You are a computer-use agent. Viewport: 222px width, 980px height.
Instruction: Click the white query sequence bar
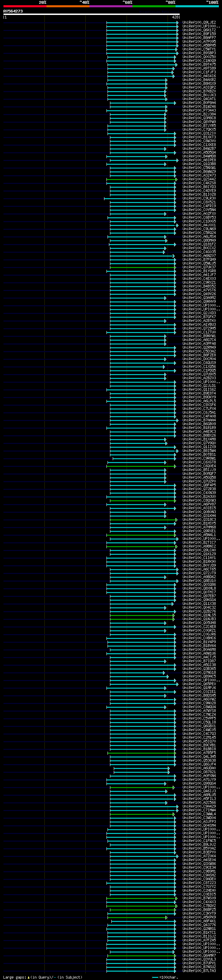pyautogui.click(x=92, y=15)
